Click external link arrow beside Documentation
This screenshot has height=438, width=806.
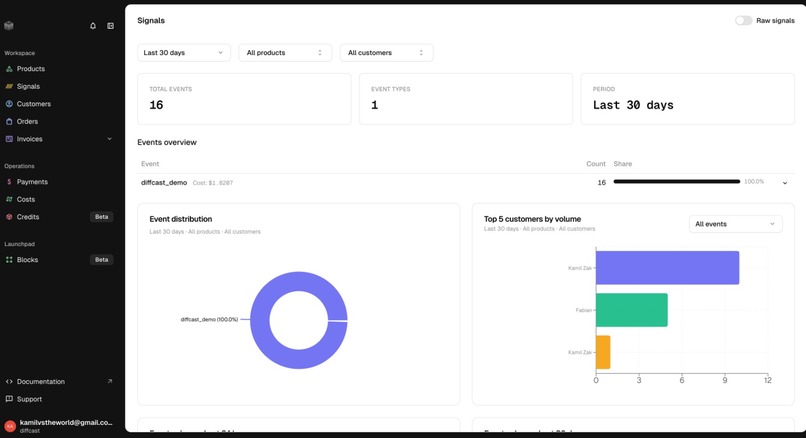(109, 381)
